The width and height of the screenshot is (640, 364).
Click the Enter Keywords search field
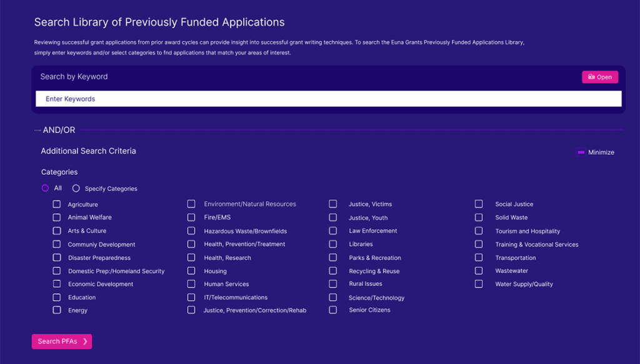tap(328, 99)
